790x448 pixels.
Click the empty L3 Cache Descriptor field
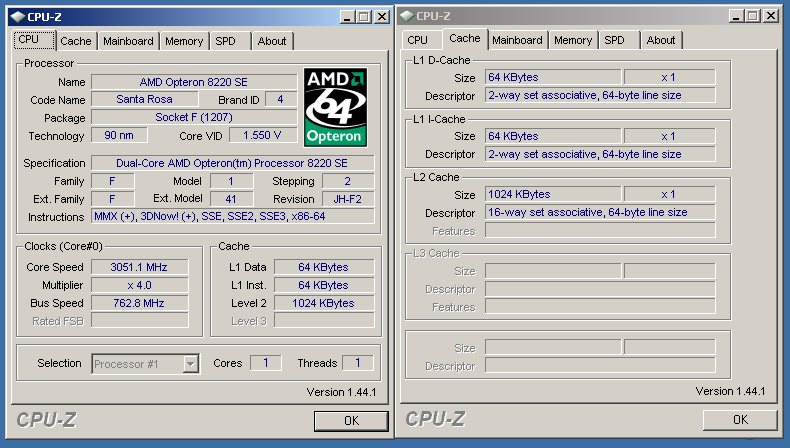[x=600, y=289]
